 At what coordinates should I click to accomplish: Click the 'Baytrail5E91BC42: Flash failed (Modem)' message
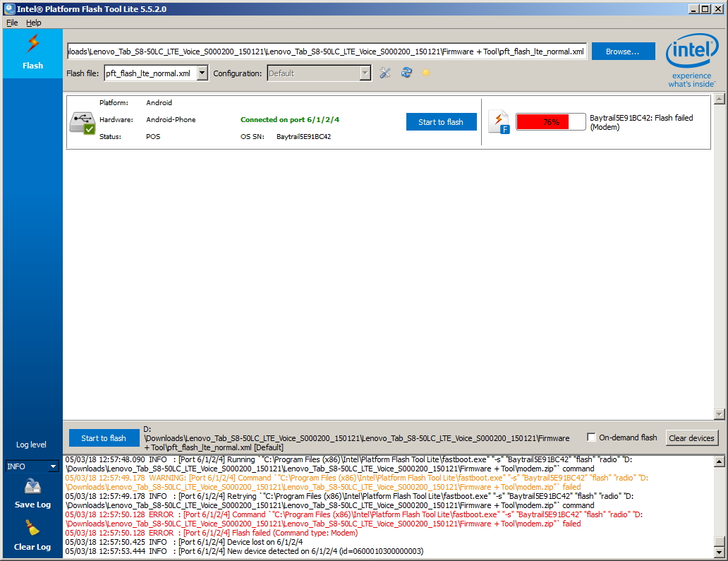pos(641,123)
